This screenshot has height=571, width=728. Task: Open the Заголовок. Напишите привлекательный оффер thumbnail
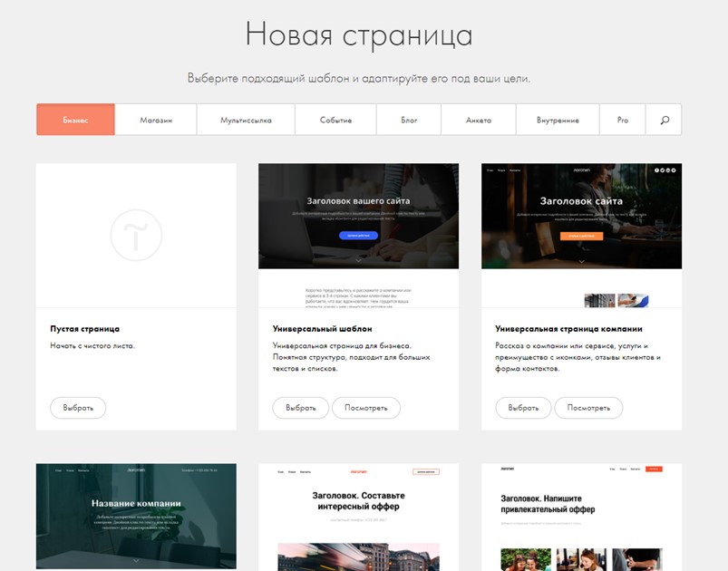coord(581,517)
